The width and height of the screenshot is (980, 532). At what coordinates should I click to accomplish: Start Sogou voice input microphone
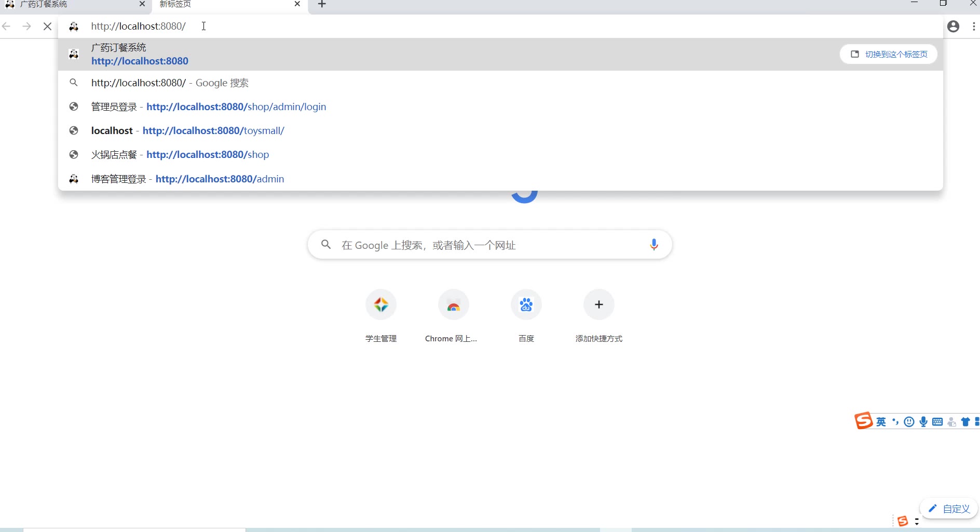(x=923, y=422)
